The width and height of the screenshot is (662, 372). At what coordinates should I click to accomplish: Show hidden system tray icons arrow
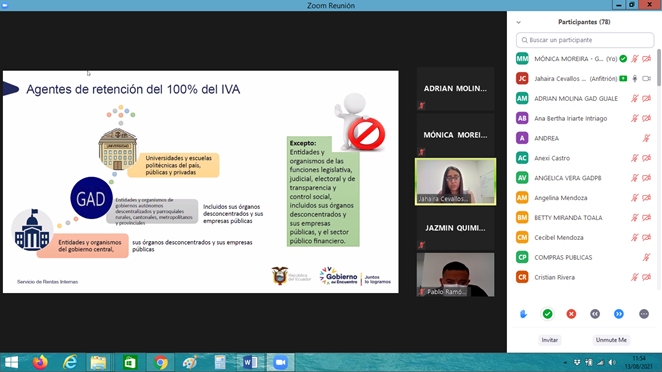tap(565, 363)
